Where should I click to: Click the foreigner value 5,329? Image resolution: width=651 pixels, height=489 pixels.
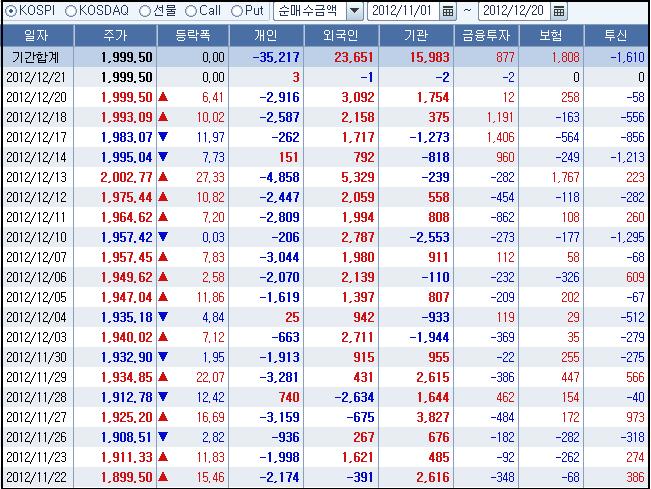point(358,177)
